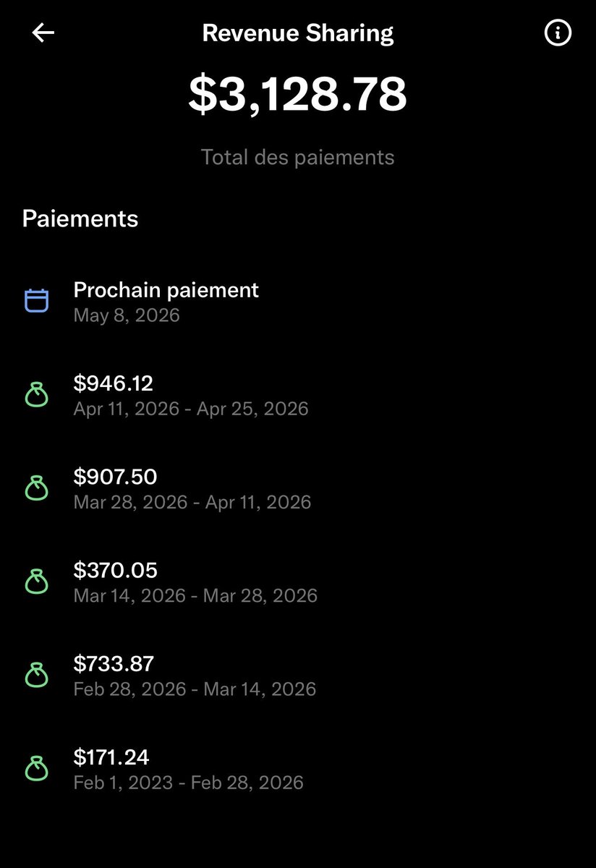This screenshot has height=868, width=596.
Task: Tap the Apr 11 - Apr 25 date range
Action: click(x=191, y=409)
